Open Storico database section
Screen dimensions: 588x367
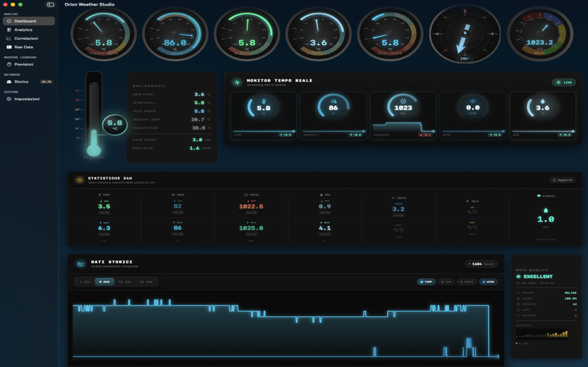click(x=29, y=81)
